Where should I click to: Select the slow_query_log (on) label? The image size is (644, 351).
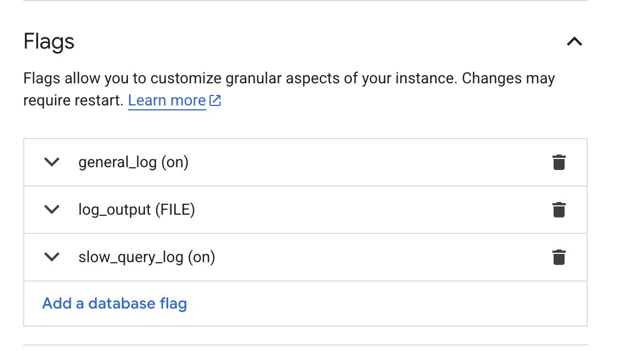click(147, 258)
